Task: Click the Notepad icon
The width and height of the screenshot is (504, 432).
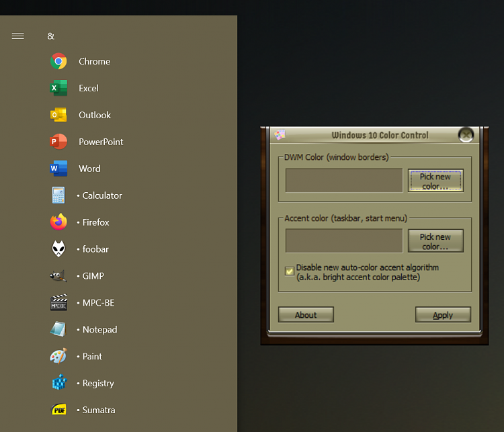Action: click(58, 329)
